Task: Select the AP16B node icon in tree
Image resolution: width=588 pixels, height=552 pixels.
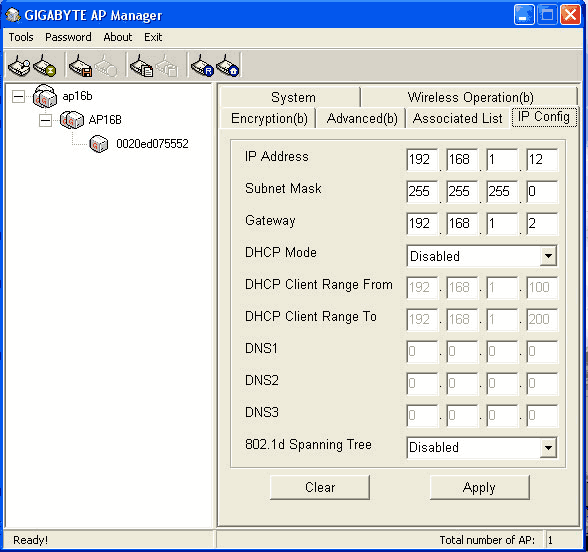Action: [71, 120]
